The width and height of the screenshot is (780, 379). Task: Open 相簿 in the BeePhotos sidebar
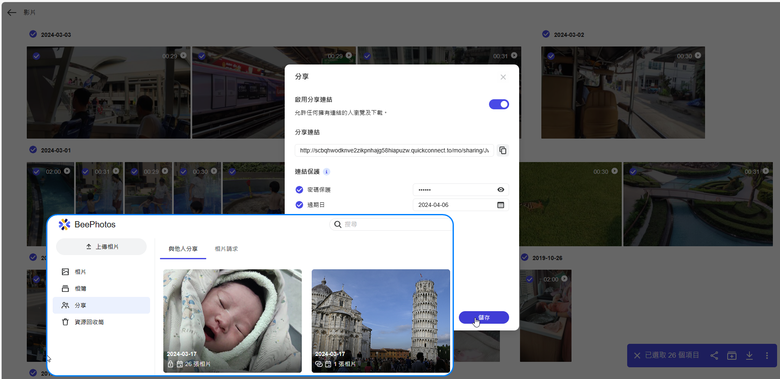tap(101, 288)
